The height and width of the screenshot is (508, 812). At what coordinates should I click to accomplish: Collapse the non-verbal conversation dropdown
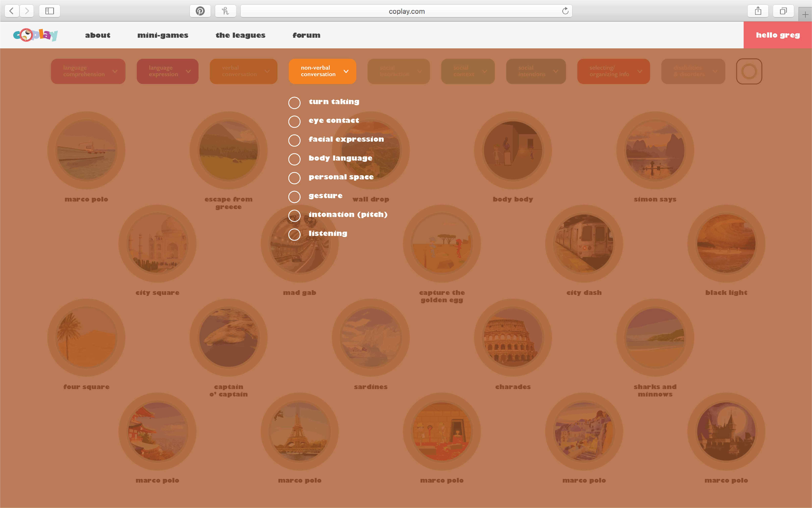tap(322, 71)
